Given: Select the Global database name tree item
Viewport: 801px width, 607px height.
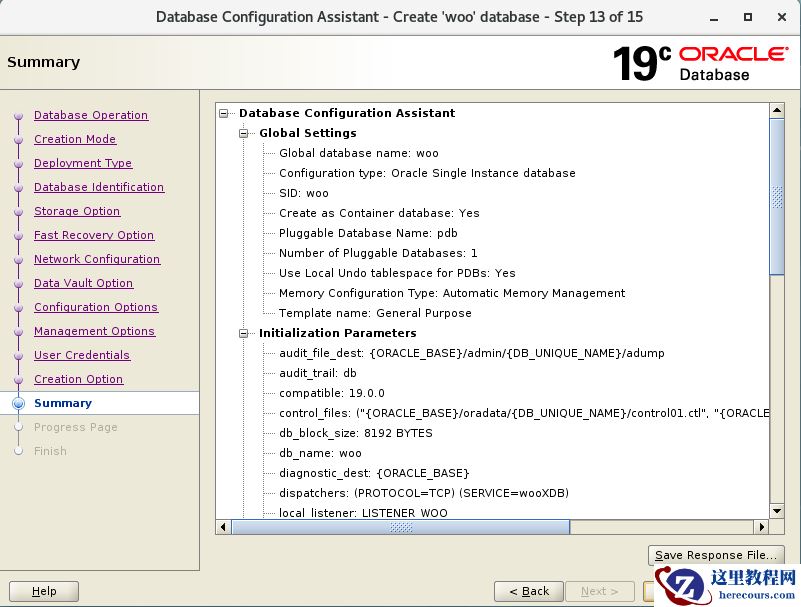Looking at the screenshot, I should point(358,153).
